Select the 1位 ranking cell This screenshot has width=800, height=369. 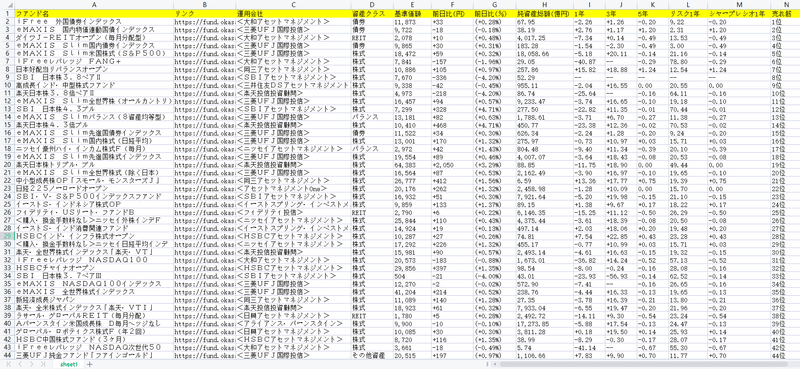click(784, 21)
